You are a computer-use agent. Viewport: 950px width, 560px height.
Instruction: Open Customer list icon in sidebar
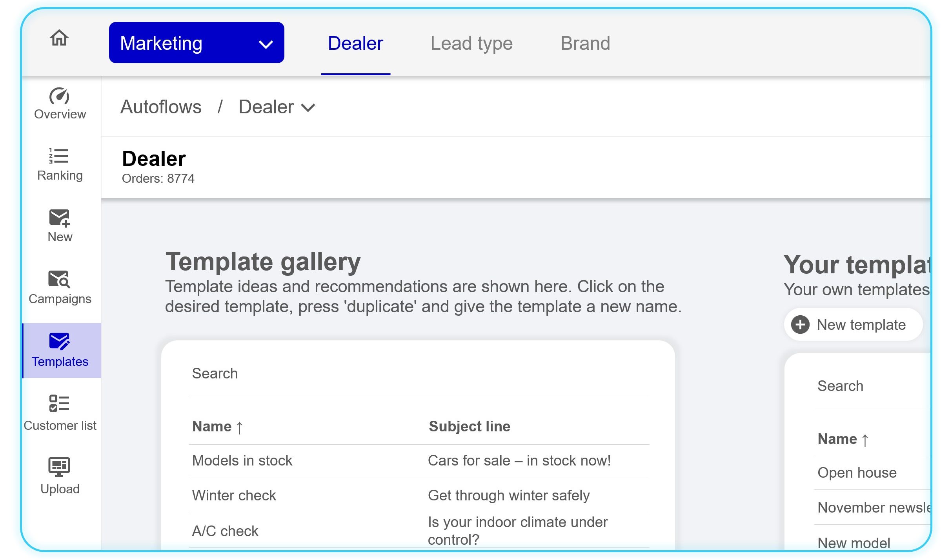(x=59, y=403)
